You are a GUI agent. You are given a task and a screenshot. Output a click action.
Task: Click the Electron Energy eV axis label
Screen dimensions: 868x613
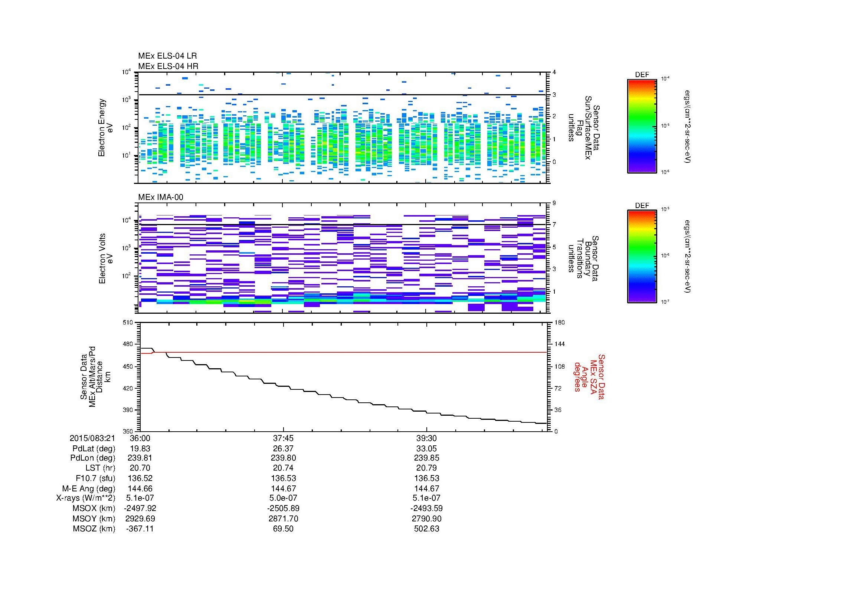pyautogui.click(x=106, y=128)
